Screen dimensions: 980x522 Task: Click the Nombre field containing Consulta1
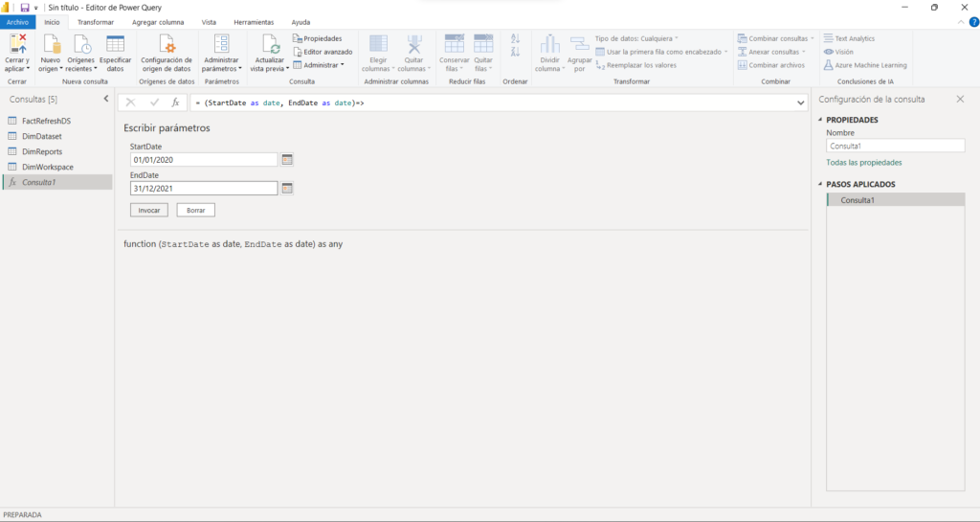pyautogui.click(x=895, y=147)
